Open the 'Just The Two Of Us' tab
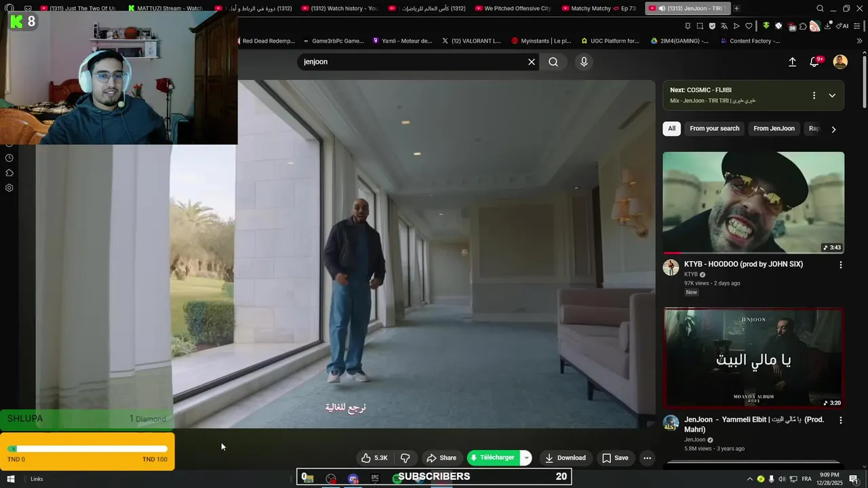Screen dimensions: 868x488 (78, 8)
